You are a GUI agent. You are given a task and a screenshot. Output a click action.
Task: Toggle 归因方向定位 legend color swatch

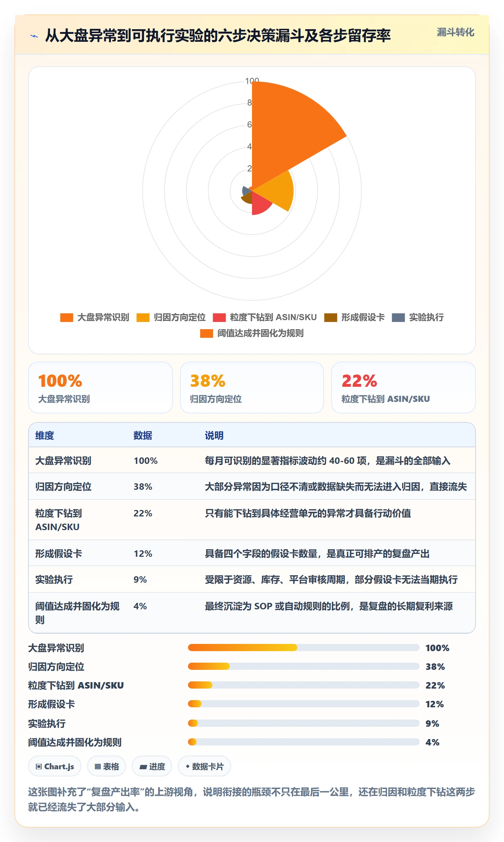click(143, 318)
